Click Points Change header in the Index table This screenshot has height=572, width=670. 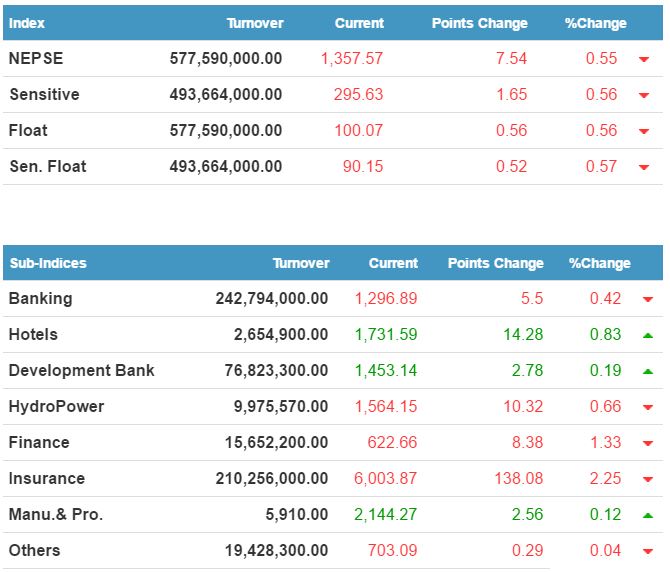click(479, 23)
